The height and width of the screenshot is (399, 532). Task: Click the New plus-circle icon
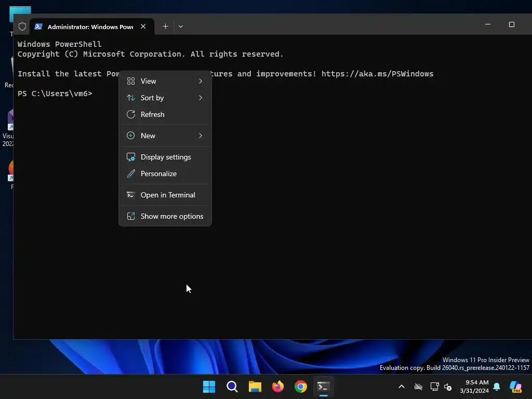coord(130,136)
